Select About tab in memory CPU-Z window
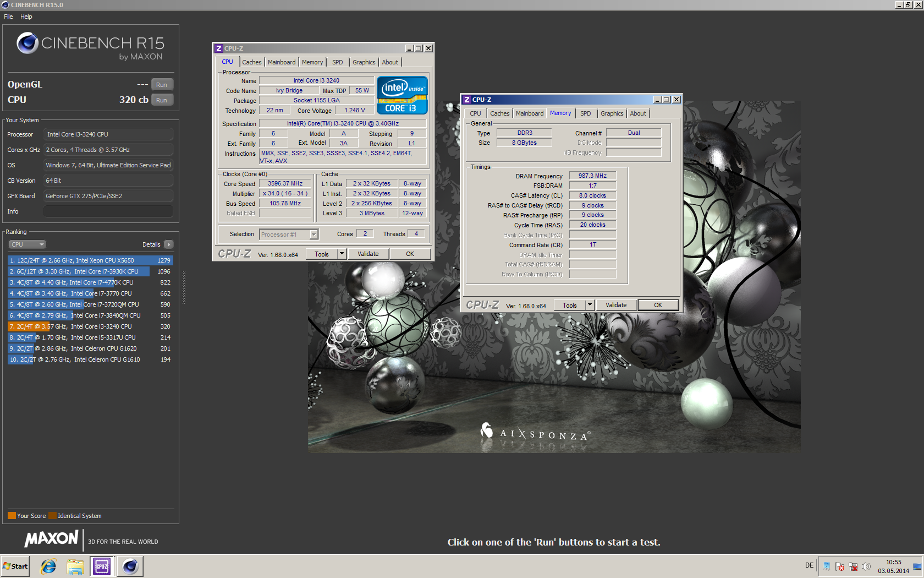 point(638,113)
